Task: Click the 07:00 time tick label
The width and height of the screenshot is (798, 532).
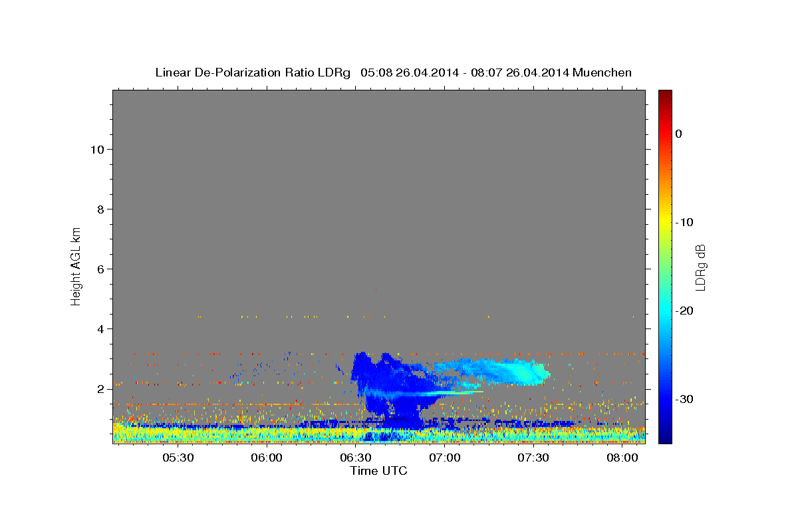Action: [444, 458]
